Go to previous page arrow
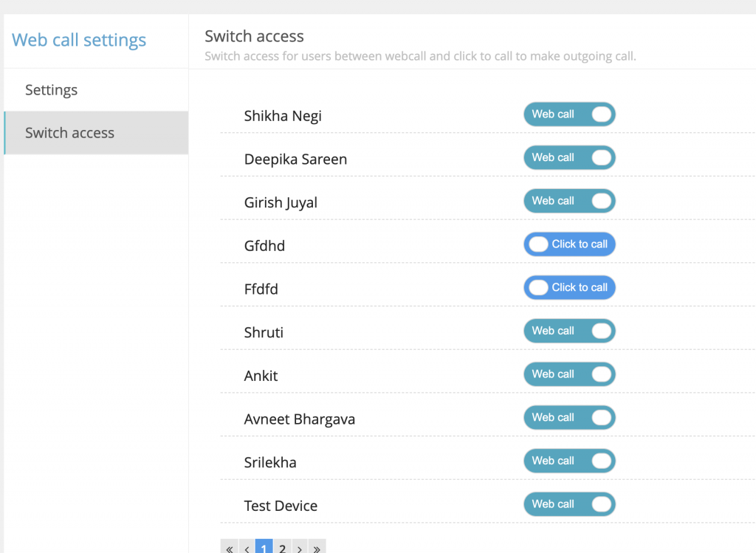The width and height of the screenshot is (756, 553). coord(247,548)
